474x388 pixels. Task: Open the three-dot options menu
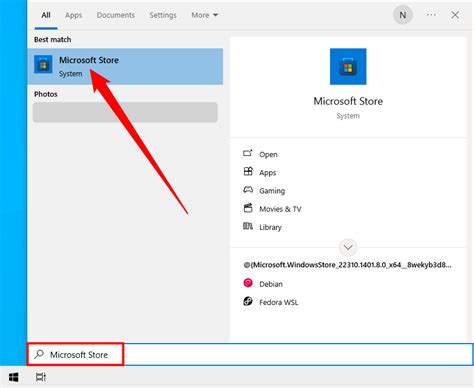point(431,15)
